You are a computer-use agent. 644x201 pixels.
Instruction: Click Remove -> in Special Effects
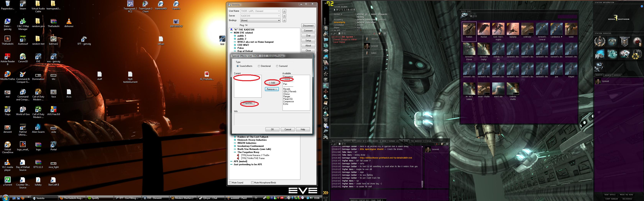point(272,89)
